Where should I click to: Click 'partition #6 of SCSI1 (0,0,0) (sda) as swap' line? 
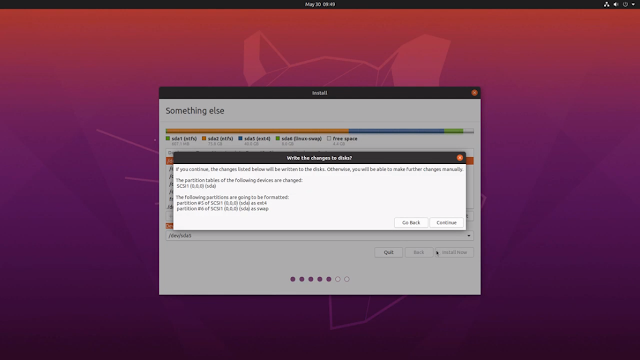click(222, 209)
